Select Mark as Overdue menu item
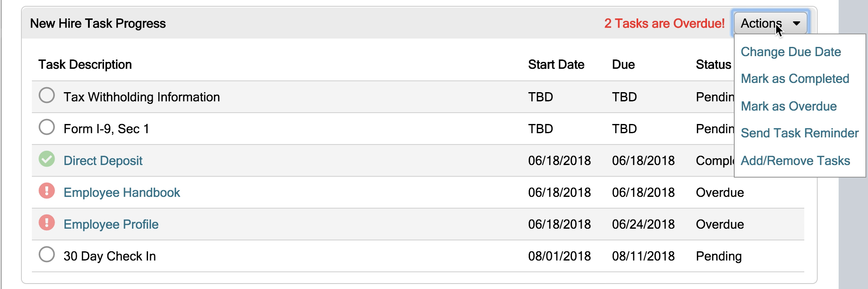Image resolution: width=868 pixels, height=289 pixels. click(x=788, y=106)
